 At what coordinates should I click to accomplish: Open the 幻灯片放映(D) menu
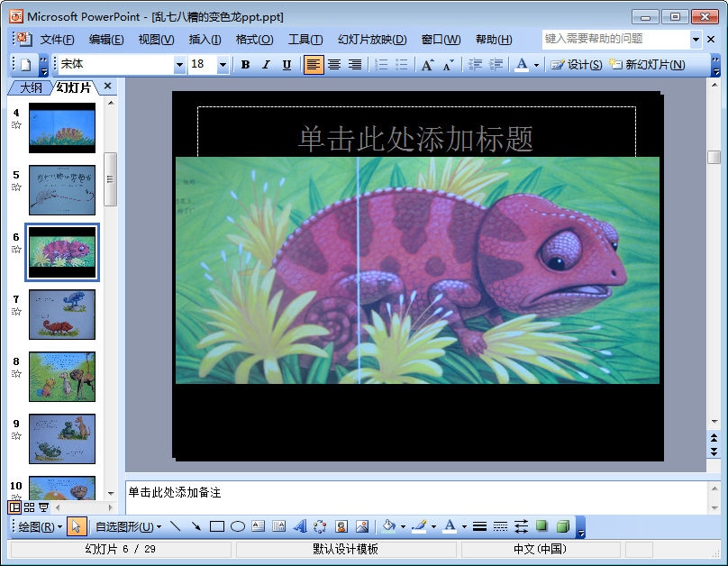pyautogui.click(x=372, y=40)
